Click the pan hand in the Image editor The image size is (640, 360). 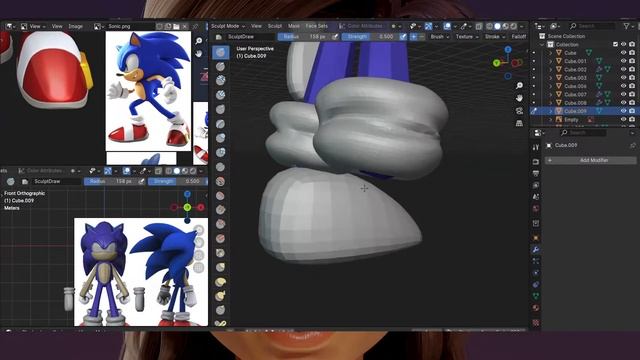pos(199,53)
